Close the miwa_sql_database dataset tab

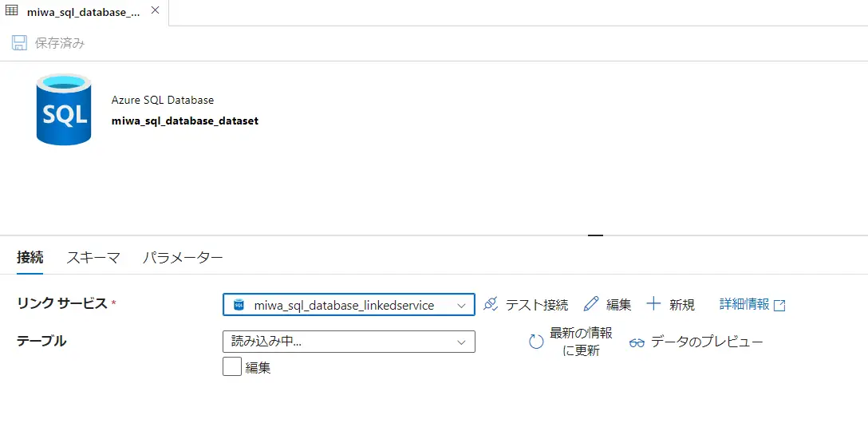tap(156, 10)
